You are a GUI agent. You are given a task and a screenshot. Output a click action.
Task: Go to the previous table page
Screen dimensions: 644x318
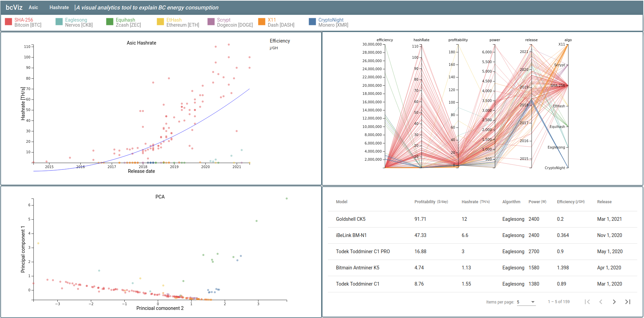[601, 302]
